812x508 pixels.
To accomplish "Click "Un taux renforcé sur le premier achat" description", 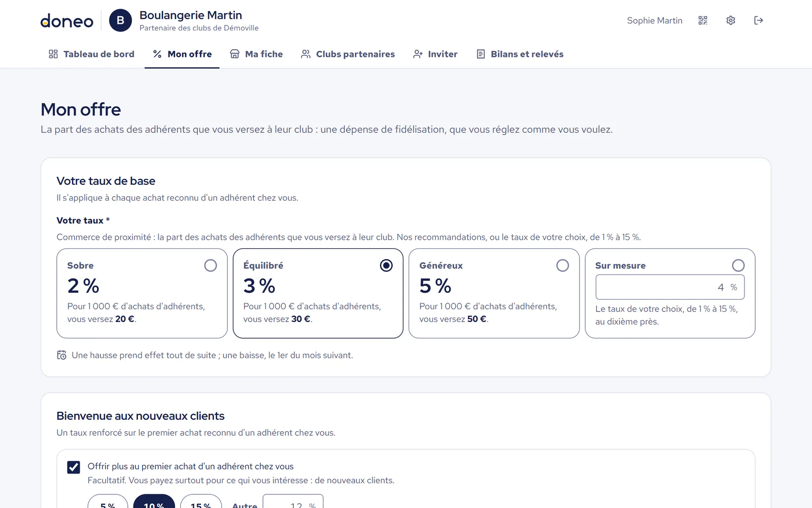I will pyautogui.click(x=196, y=433).
